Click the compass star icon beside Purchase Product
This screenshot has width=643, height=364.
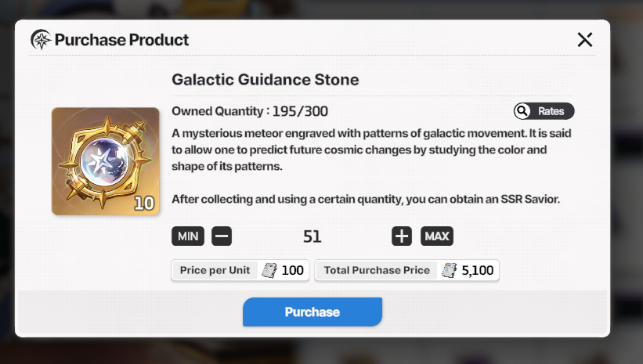[x=41, y=40]
